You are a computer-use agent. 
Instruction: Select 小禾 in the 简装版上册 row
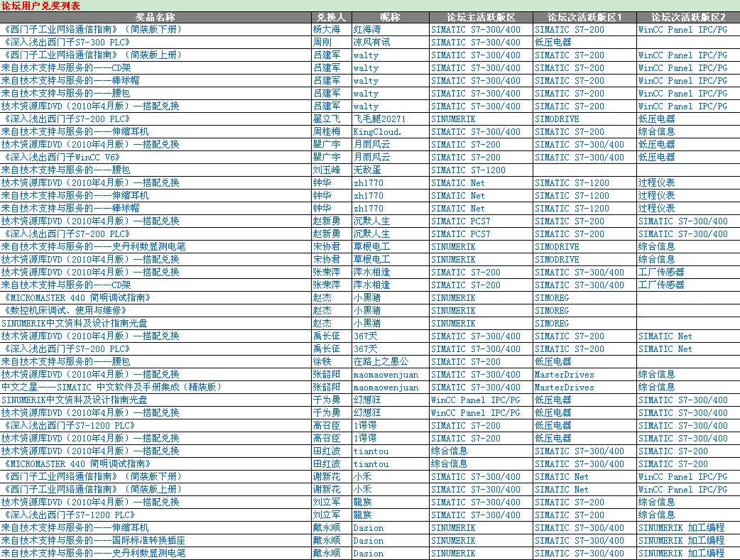pos(362,489)
